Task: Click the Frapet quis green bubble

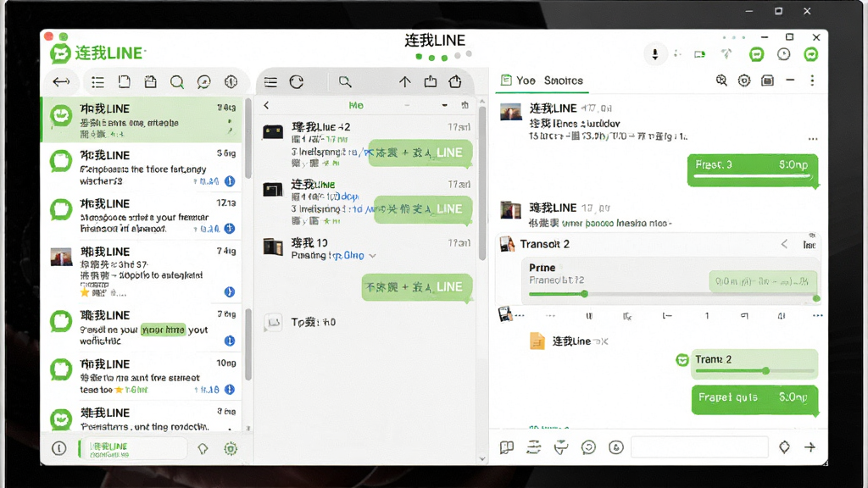Action: pyautogui.click(x=754, y=400)
